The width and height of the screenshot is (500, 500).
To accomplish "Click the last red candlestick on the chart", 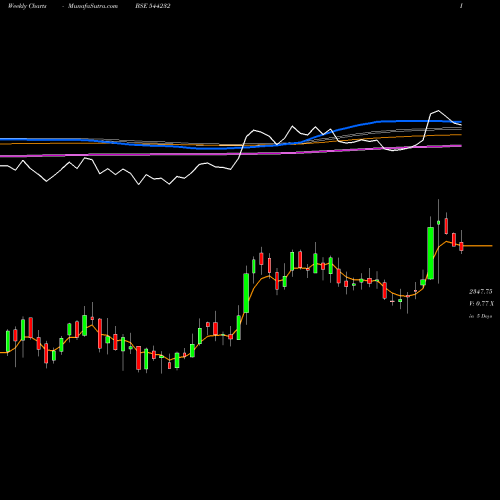I will coord(461,246).
